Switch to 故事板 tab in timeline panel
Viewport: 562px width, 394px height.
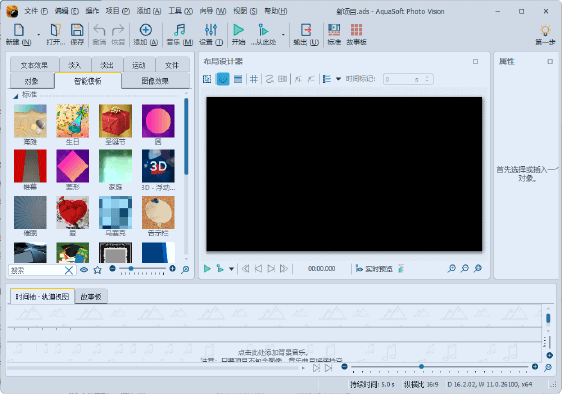coord(91,296)
